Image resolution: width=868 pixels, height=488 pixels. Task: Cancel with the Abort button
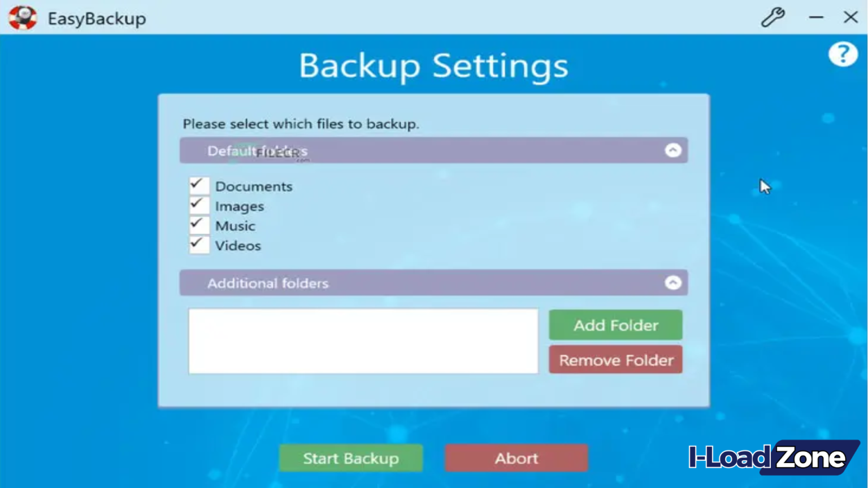coord(517,458)
